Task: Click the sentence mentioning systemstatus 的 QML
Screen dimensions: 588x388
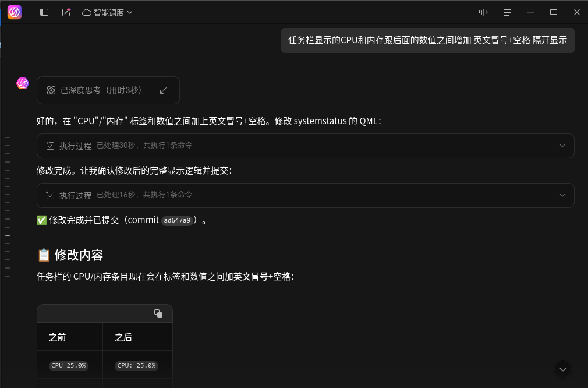Action: click(208, 121)
